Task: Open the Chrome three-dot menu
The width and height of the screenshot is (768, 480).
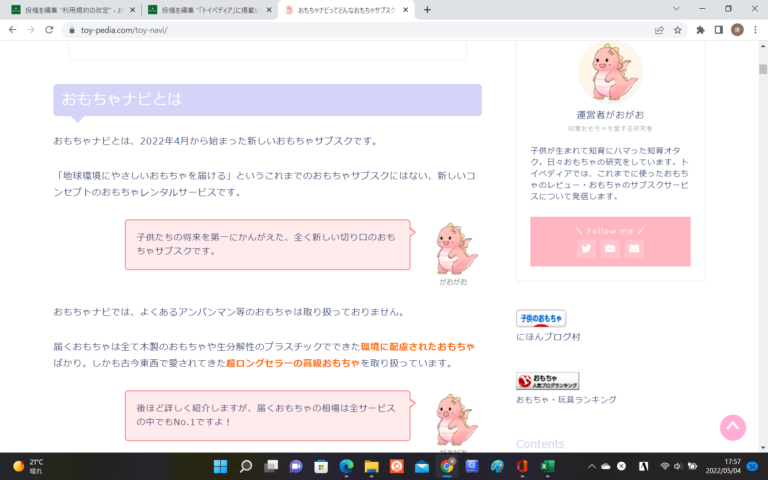Action: (x=755, y=30)
